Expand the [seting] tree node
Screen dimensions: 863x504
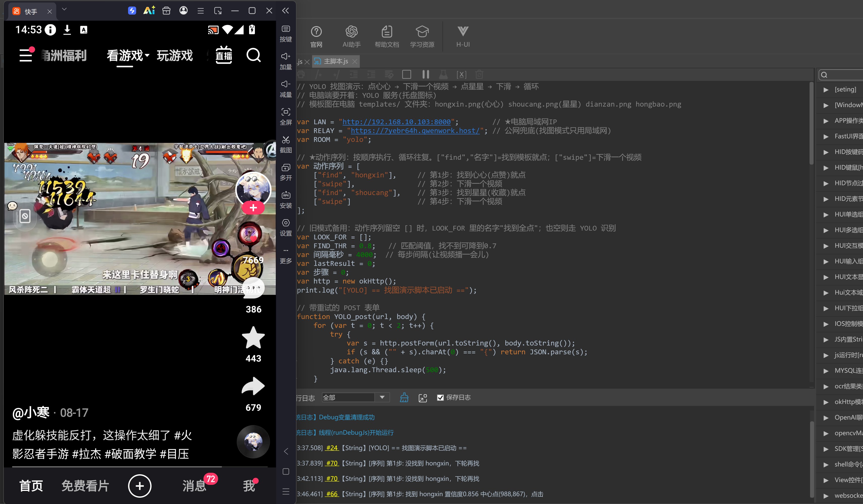point(826,89)
